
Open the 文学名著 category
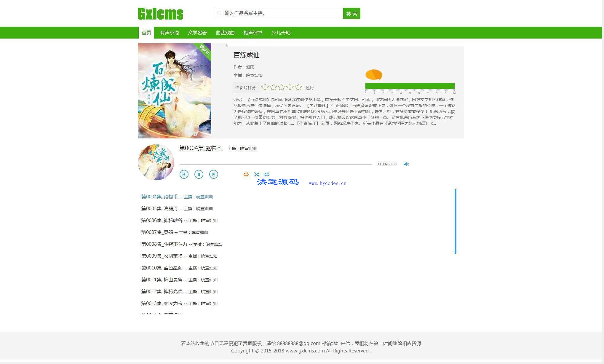(x=197, y=33)
